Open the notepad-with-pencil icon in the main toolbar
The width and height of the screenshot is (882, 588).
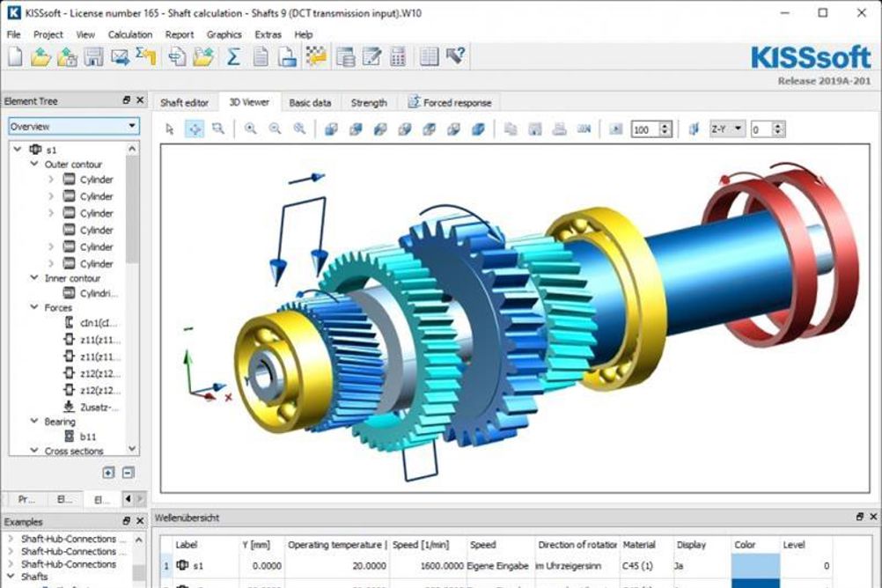coord(371,56)
